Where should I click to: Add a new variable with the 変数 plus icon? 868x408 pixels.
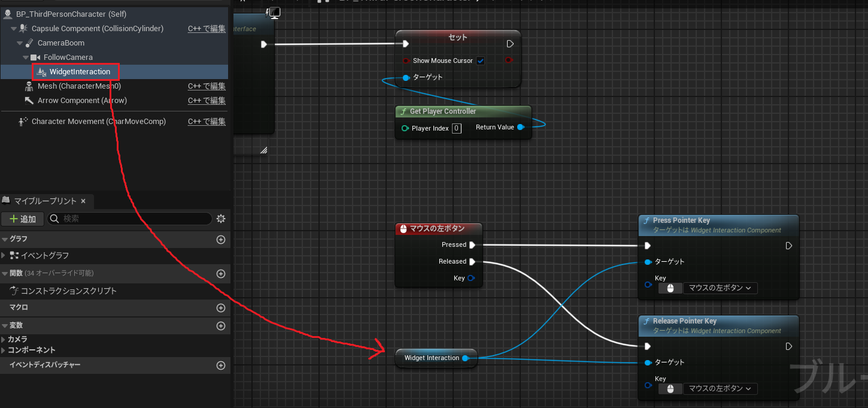221,326
